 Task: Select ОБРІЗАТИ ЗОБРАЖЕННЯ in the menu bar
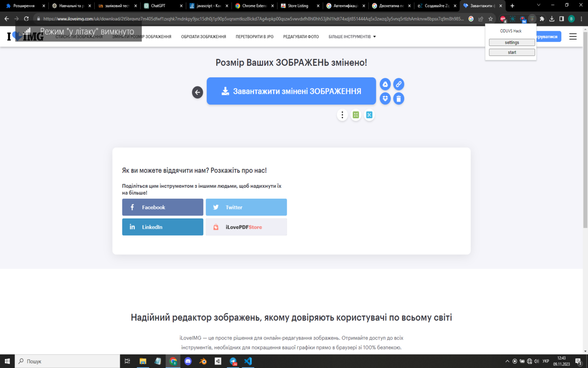click(204, 36)
